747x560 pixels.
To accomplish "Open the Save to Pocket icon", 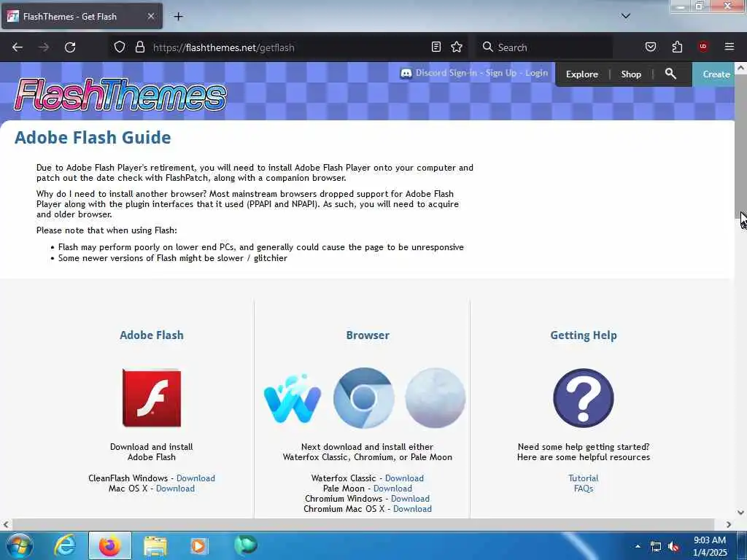I will click(650, 47).
